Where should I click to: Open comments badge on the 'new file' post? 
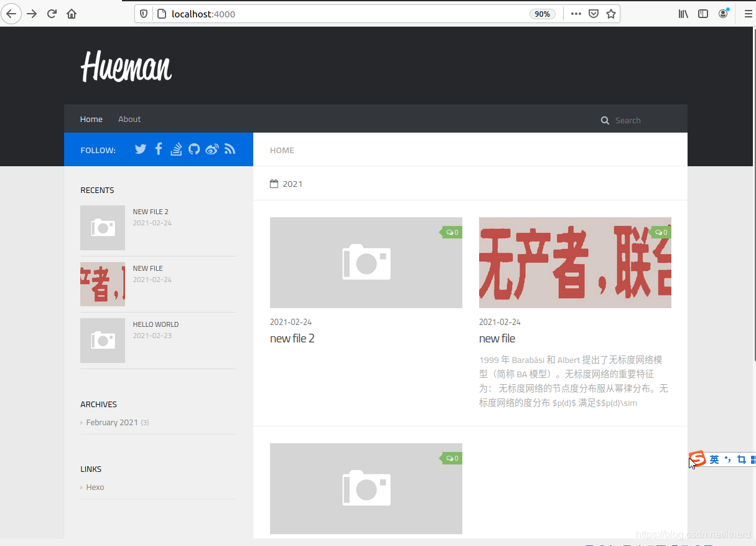660,232
